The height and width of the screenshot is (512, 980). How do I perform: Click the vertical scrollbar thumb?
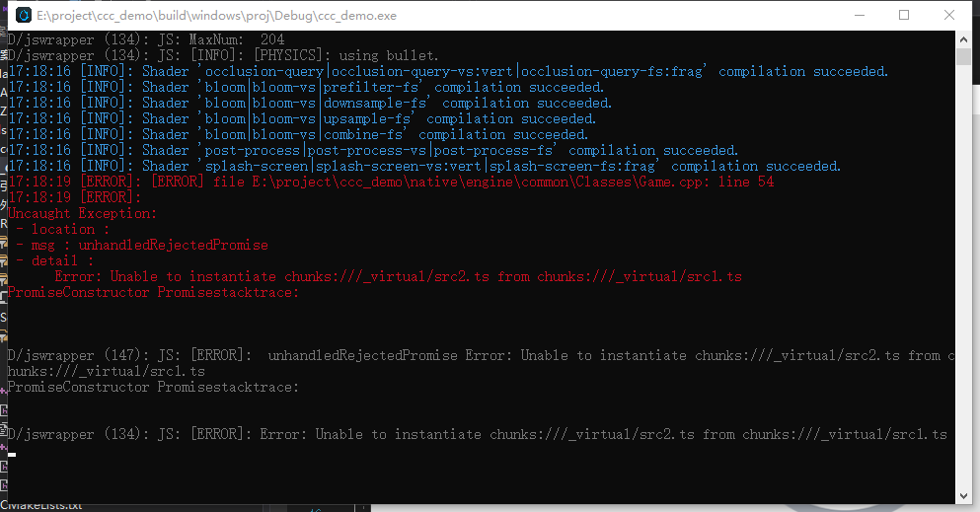[x=963, y=56]
